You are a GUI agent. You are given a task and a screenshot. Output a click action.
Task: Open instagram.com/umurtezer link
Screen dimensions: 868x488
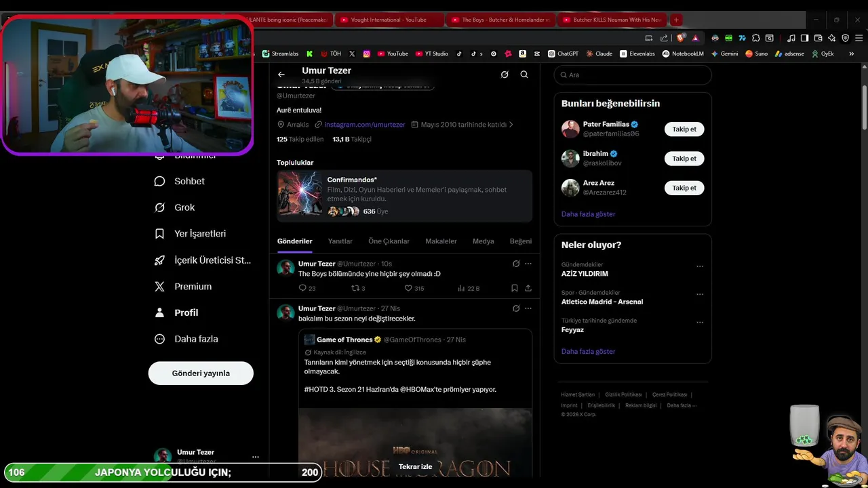point(365,125)
